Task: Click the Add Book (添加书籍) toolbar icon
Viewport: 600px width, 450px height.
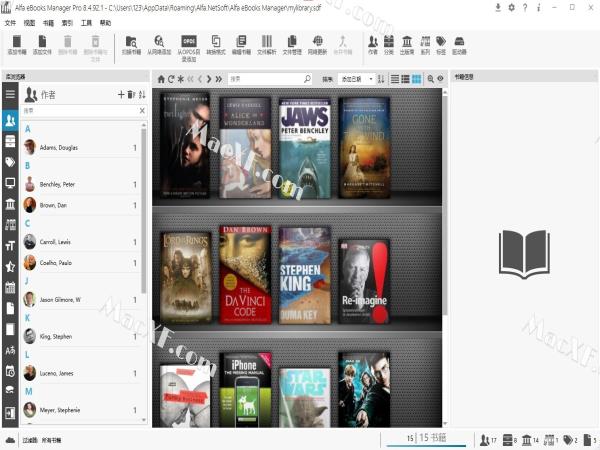Action: click(x=17, y=41)
